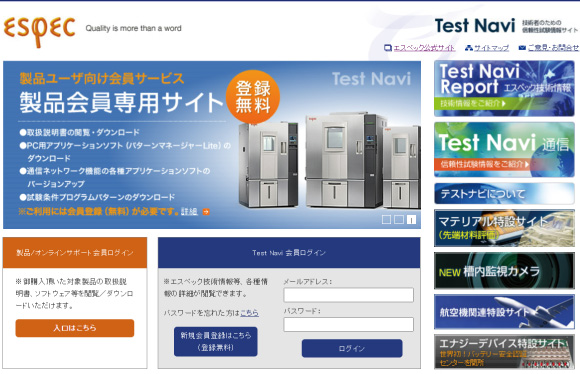
Task: Click the 信頼性試験情報をご紹介 orange strip
Action: click(x=485, y=164)
